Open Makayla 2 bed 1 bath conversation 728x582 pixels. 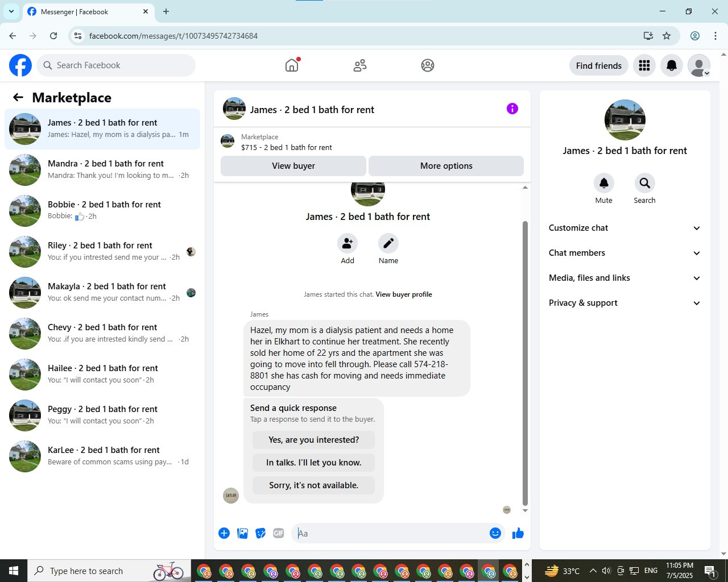(x=102, y=293)
